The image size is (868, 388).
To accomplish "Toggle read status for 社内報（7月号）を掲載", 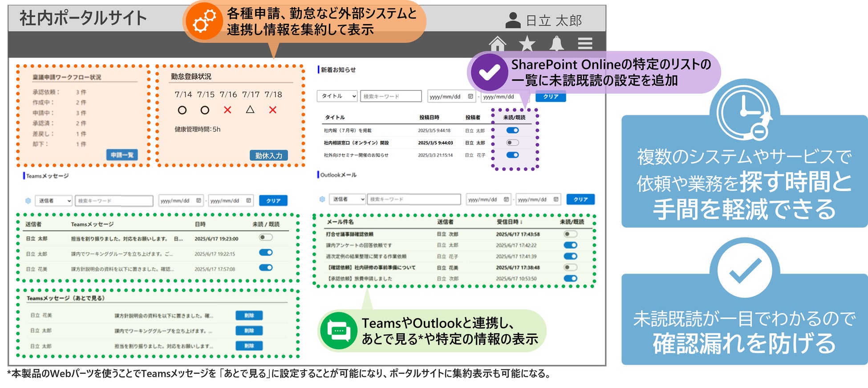I will click(x=513, y=131).
